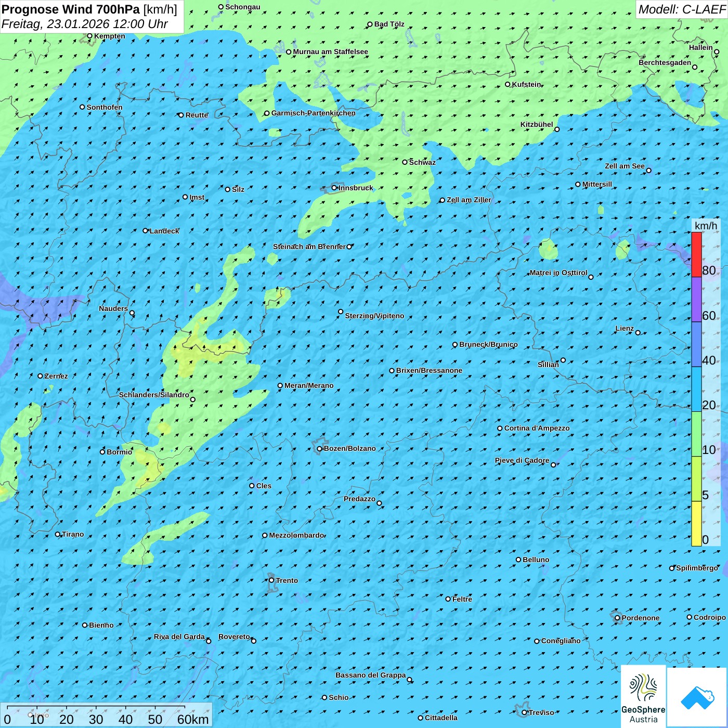Screen dimensions: 728x728
Task: Click the 'km/h' legend heading
Action: point(706,225)
